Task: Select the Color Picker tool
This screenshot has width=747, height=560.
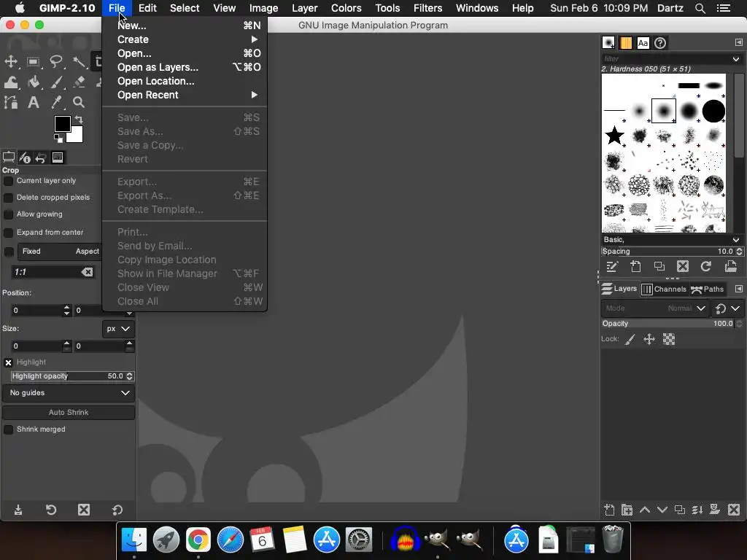Action: [x=56, y=102]
